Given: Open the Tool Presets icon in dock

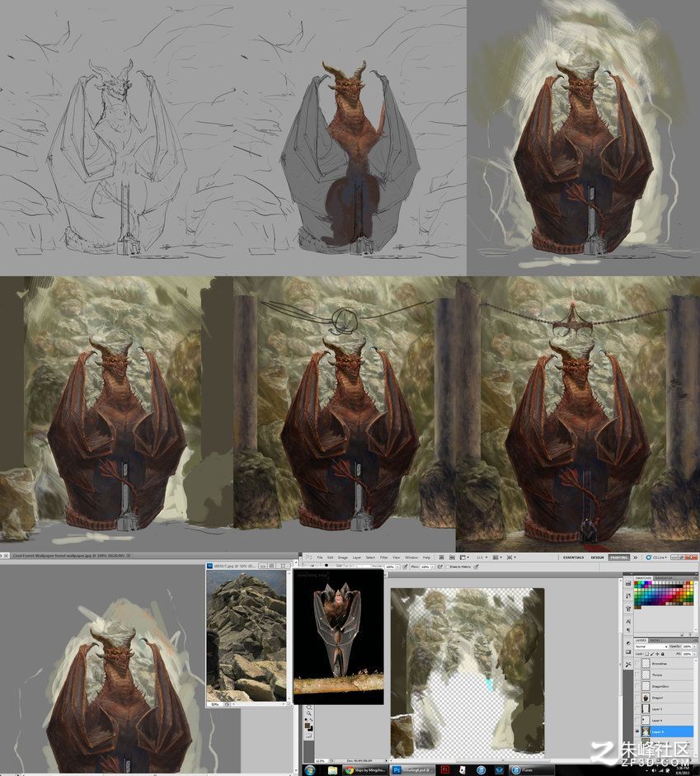Looking at the screenshot, I should (x=628, y=664).
